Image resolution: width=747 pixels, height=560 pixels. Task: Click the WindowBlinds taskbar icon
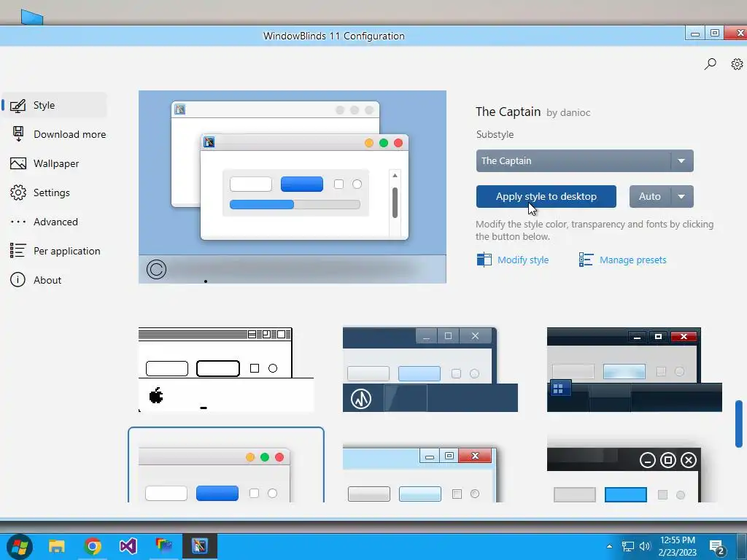click(200, 545)
